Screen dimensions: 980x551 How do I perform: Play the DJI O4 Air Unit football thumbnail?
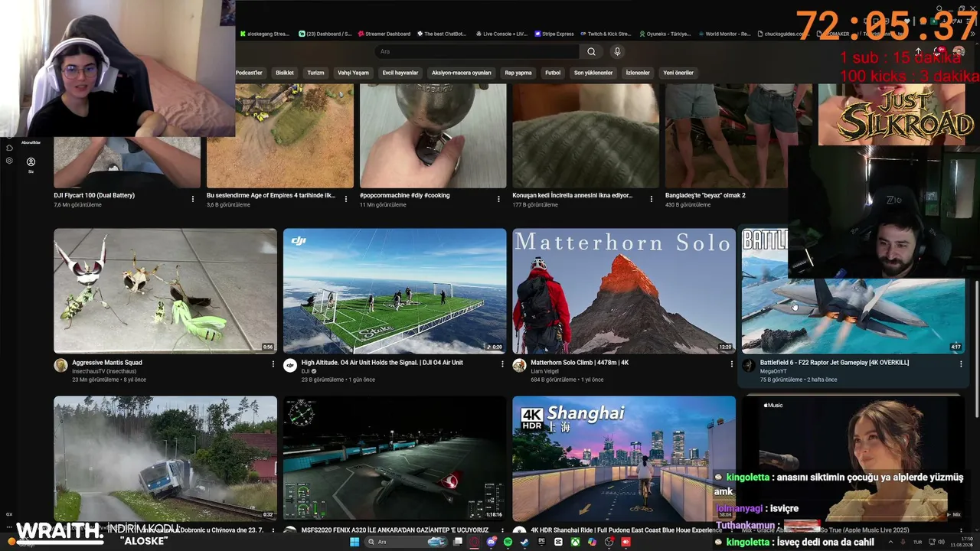point(395,291)
